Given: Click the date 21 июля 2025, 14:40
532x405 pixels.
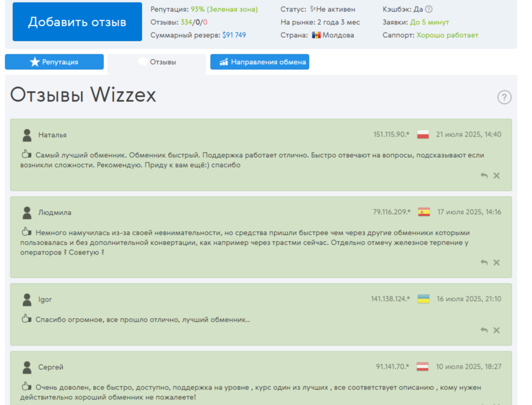Looking at the screenshot, I should point(468,134).
